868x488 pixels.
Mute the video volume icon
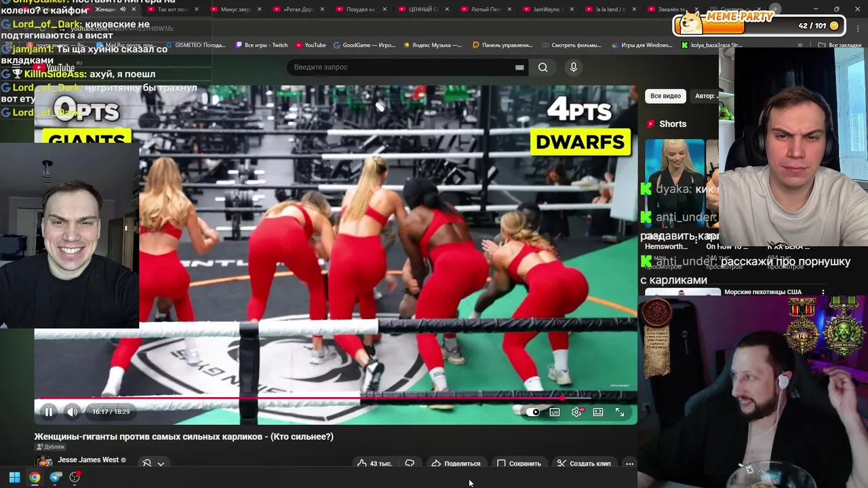[x=72, y=412]
